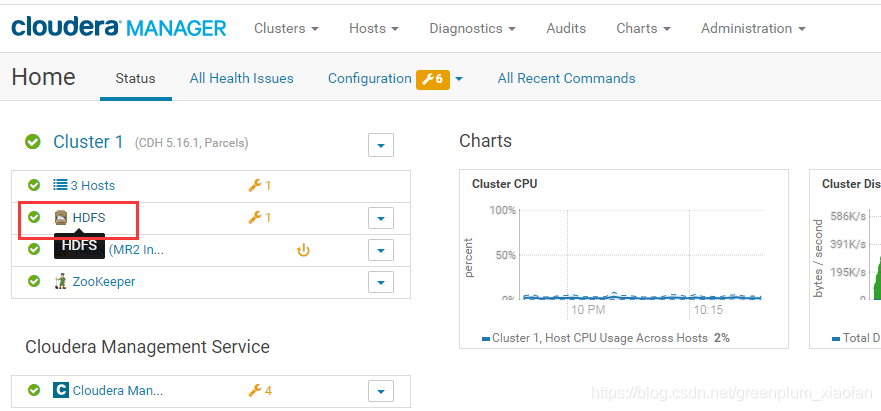Open the Cluster 1 actions dropdown

pos(381,145)
